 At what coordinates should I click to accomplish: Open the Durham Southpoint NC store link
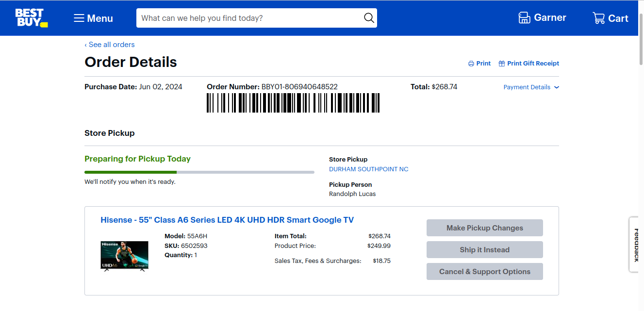point(369,169)
